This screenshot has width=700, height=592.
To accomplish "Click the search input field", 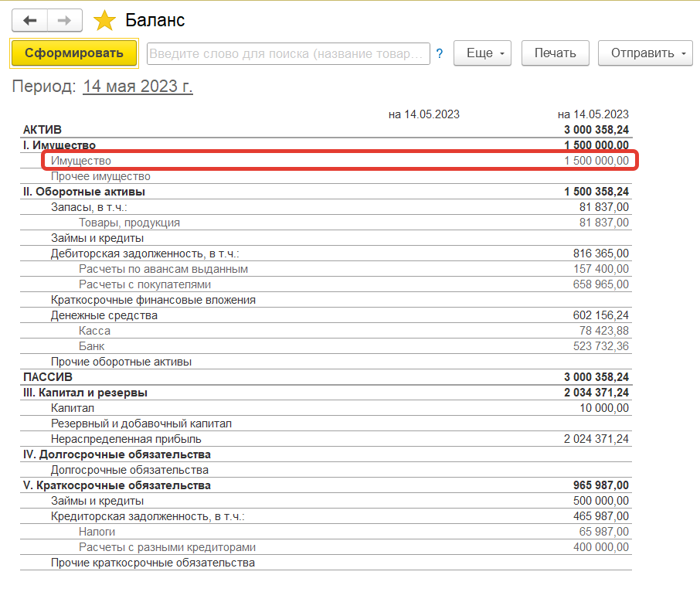I will click(x=287, y=53).
